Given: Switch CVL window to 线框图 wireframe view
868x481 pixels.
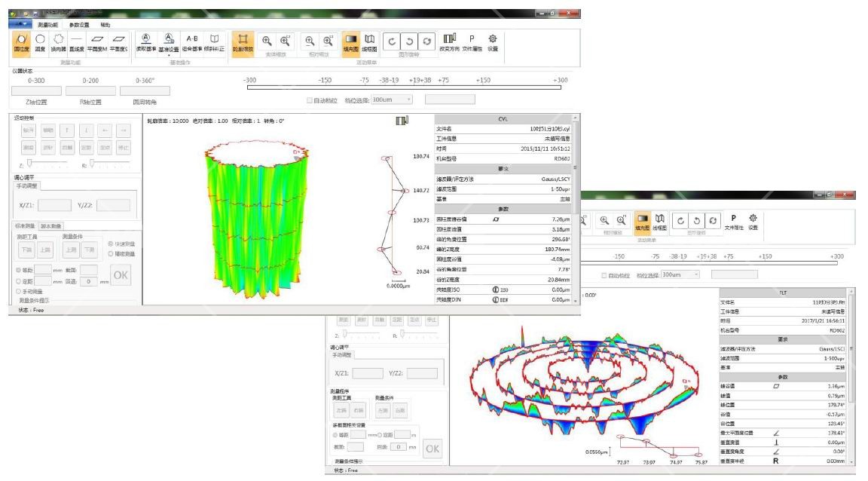Looking at the screenshot, I should click(x=369, y=43).
